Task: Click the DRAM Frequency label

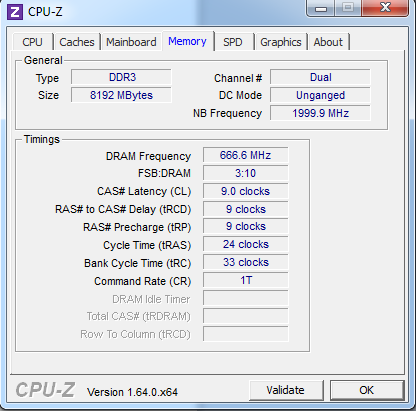Action: coord(148,156)
